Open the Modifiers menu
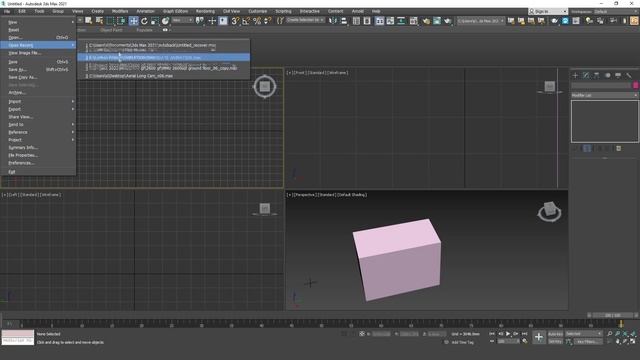640x360 pixels. pyautogui.click(x=120, y=11)
